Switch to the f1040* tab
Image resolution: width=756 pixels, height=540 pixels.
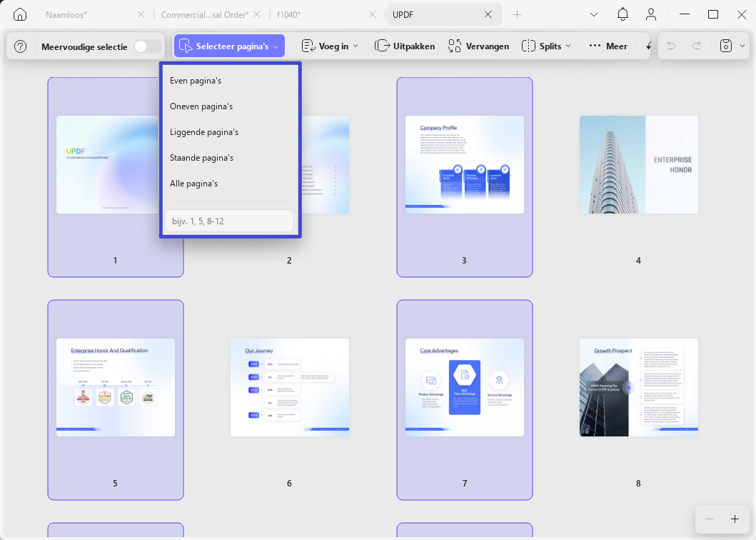[x=288, y=14]
